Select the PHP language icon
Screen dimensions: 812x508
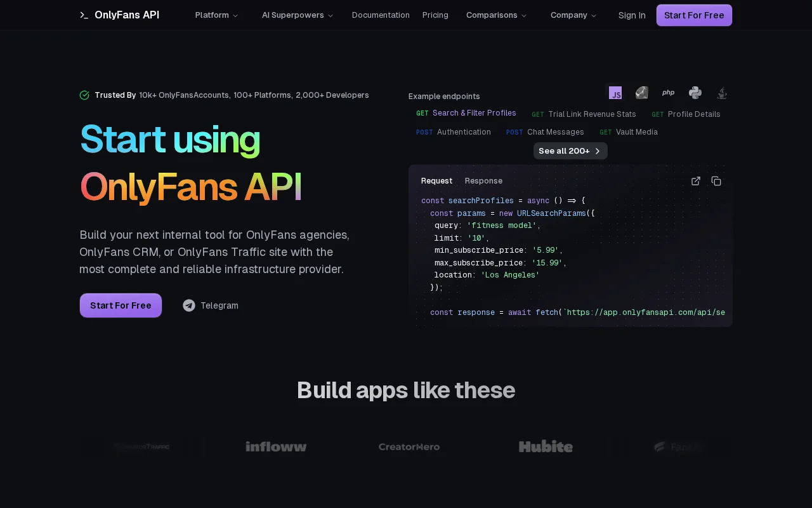click(669, 93)
